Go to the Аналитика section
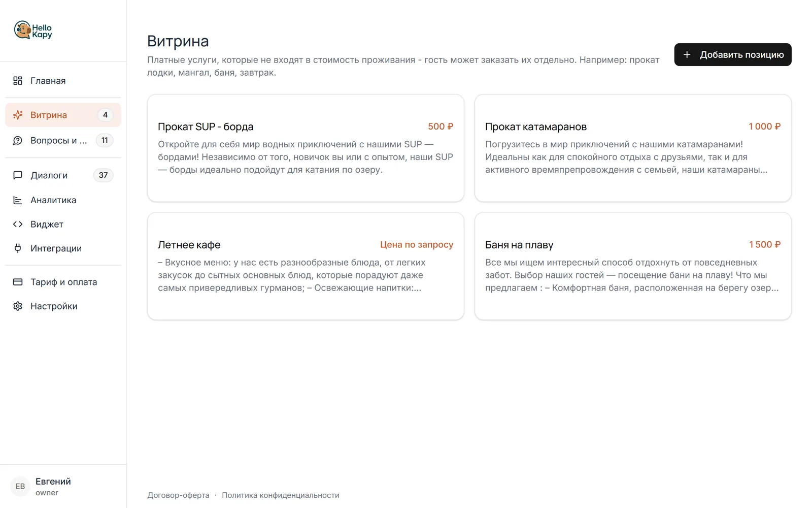 pyautogui.click(x=63, y=200)
